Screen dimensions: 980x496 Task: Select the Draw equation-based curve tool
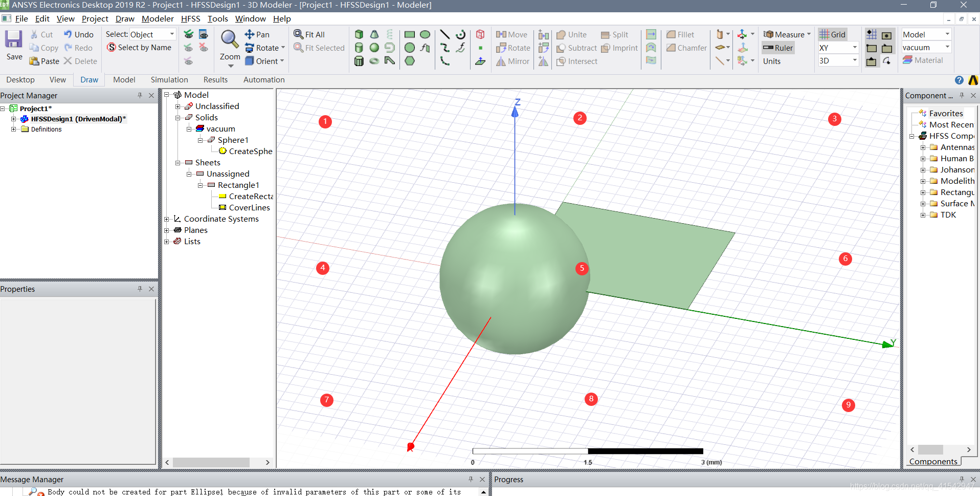461,48
